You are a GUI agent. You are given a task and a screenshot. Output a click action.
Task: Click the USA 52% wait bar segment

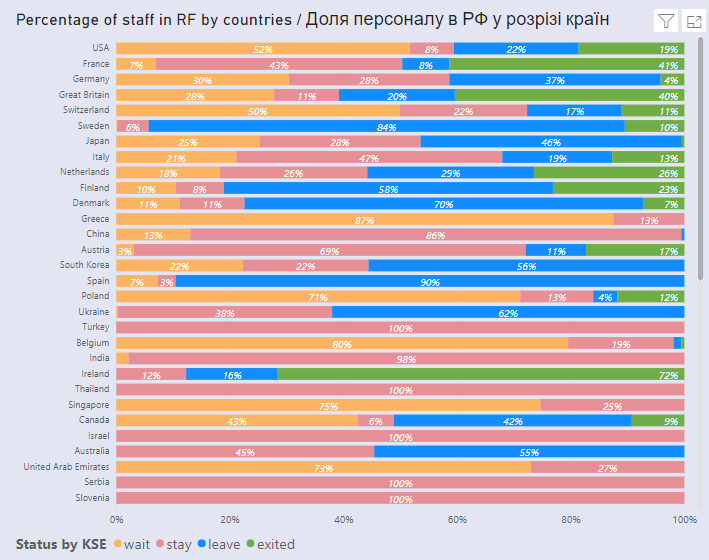point(263,48)
